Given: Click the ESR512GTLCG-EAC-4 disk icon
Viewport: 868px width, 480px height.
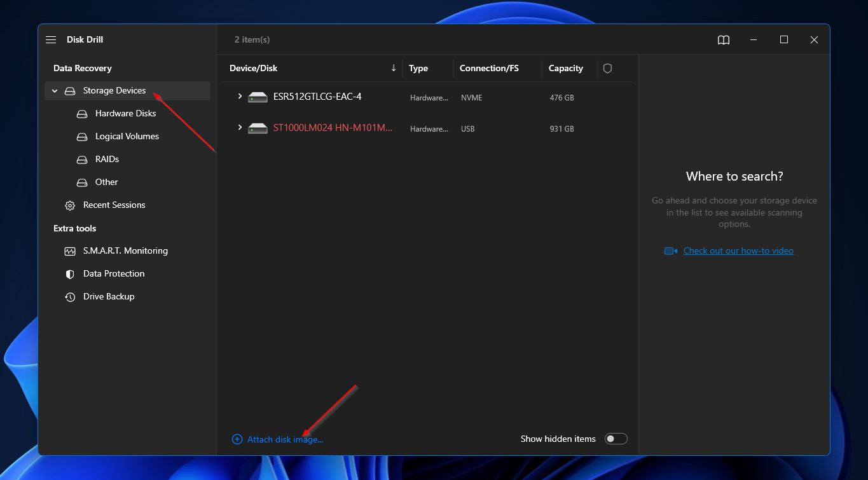Looking at the screenshot, I should point(258,97).
